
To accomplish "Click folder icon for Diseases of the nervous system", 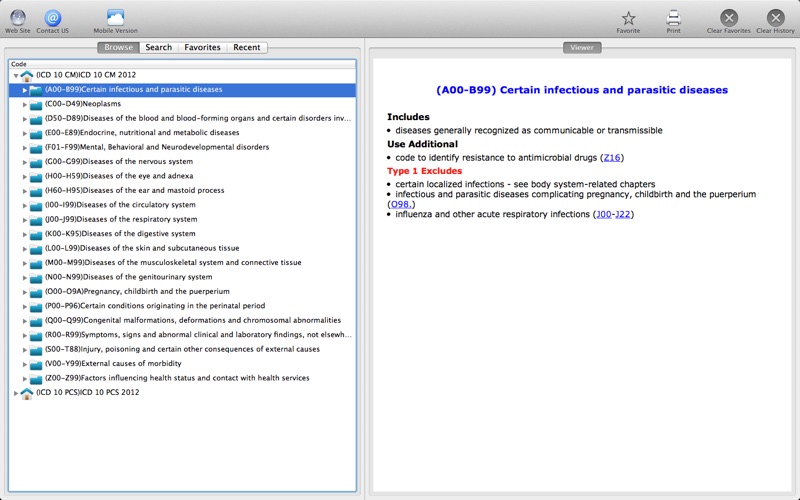I will point(36,162).
